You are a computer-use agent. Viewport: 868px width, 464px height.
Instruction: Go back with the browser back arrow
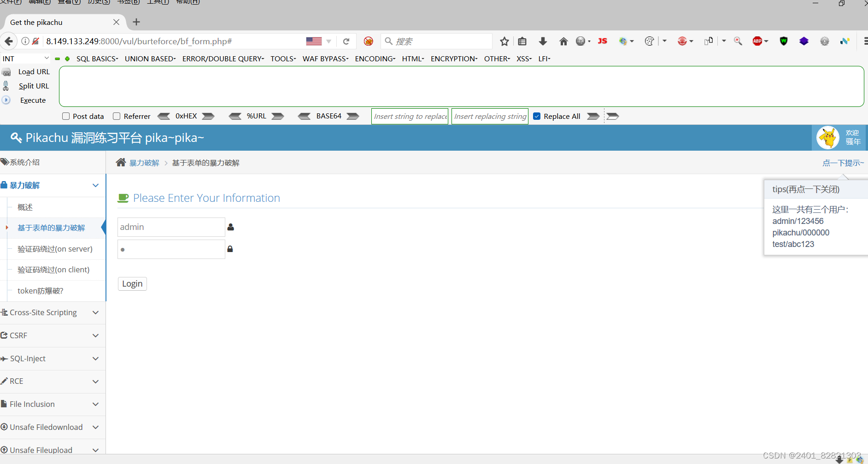pyautogui.click(x=8, y=41)
